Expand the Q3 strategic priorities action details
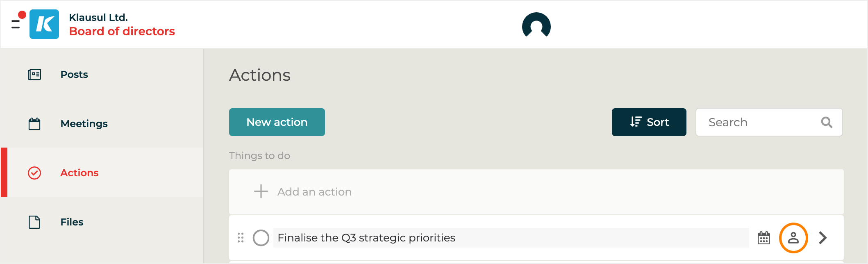 [823, 238]
